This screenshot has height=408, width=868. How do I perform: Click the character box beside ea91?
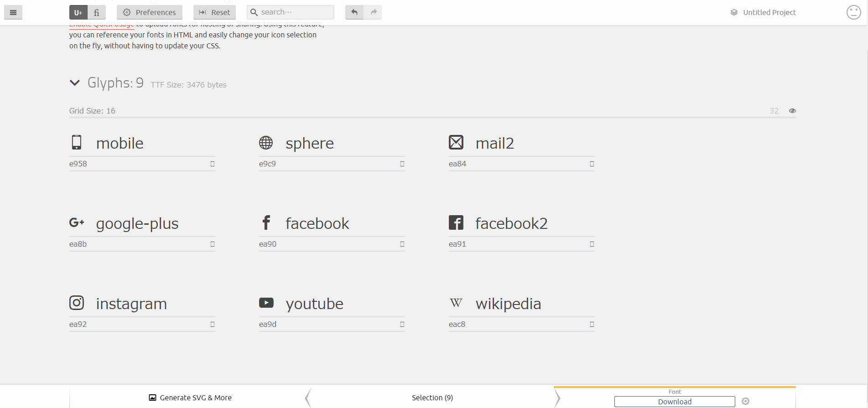(x=592, y=244)
